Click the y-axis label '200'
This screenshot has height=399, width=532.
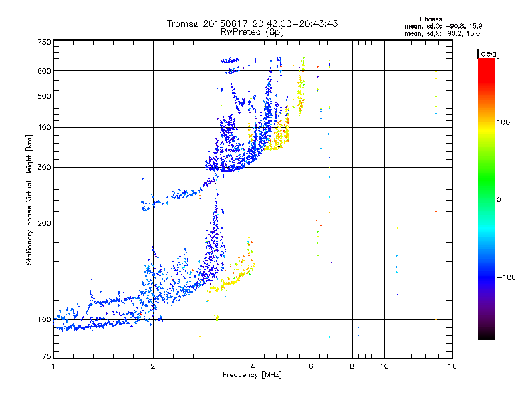[x=44, y=223]
